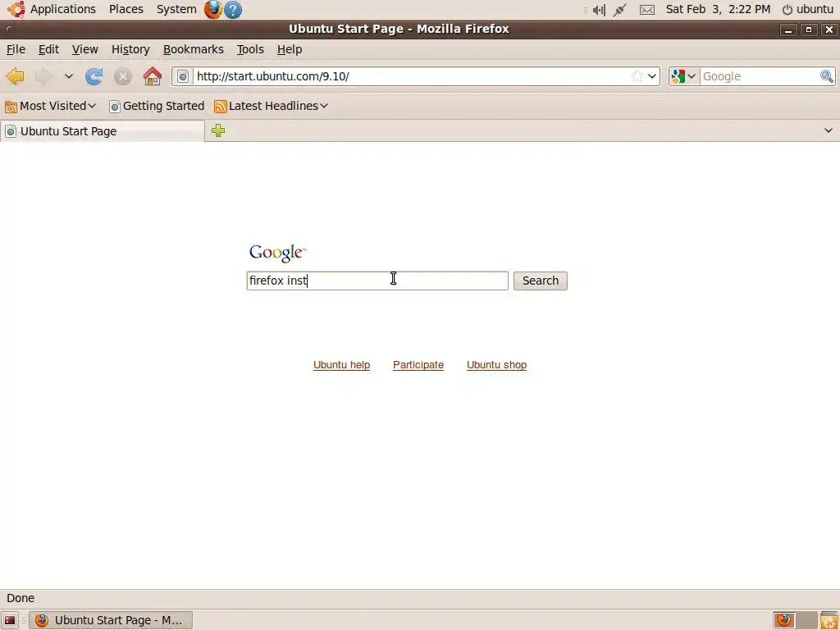Click the network connection icon in panel
This screenshot has width=840, height=630.
(x=620, y=10)
